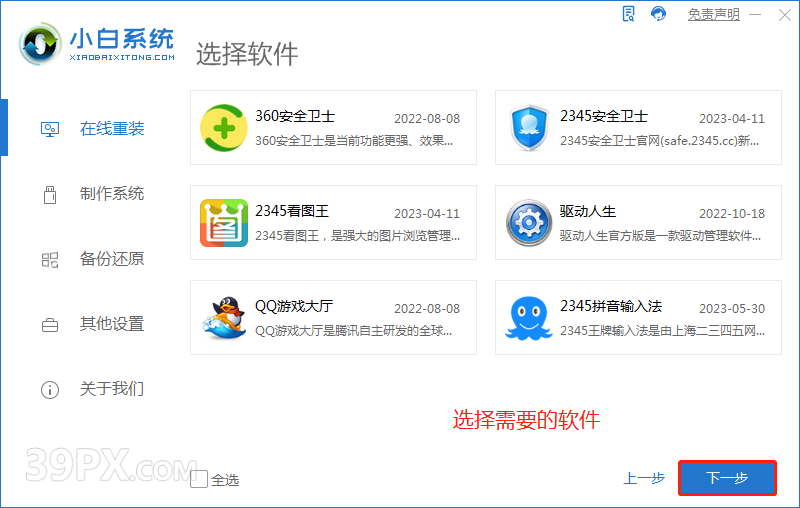Click the 360安全卫士 green plus icon
Image resolution: width=800 pixels, height=508 pixels.
[224, 128]
